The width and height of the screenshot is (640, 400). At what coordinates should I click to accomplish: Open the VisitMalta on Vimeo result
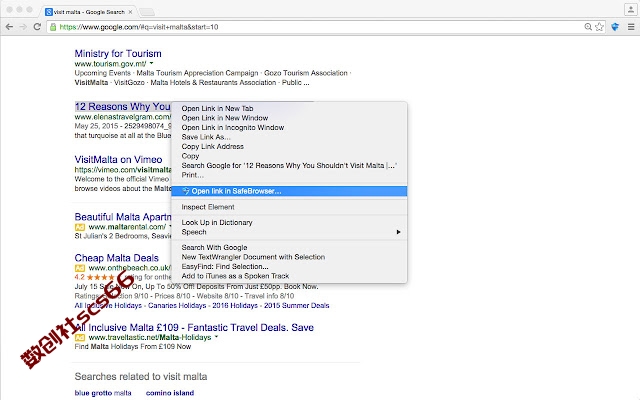coord(118,160)
